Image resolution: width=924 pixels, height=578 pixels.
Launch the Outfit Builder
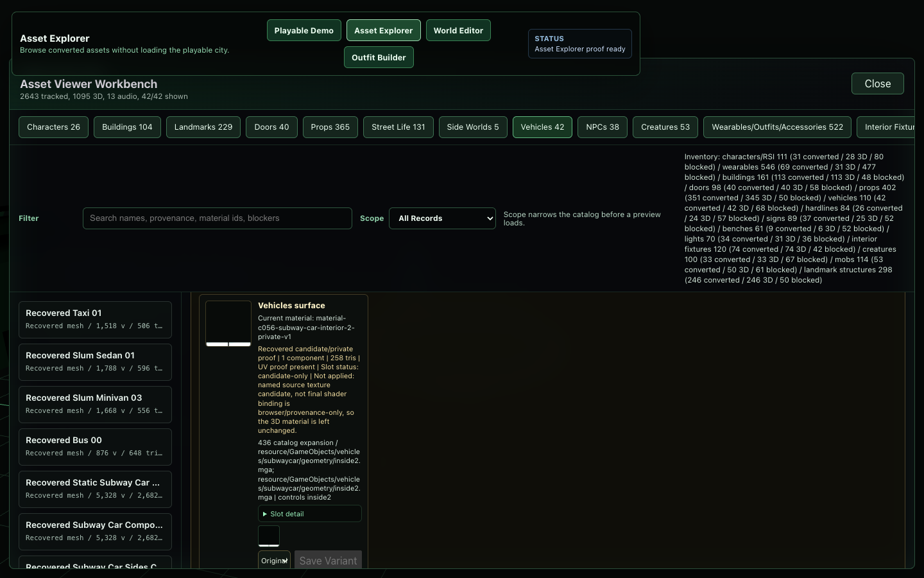point(379,57)
